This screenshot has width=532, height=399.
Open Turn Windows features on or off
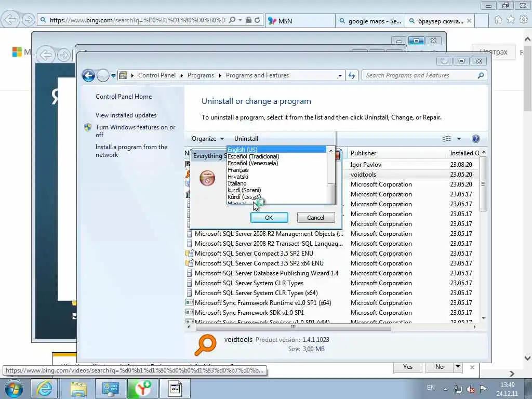coord(135,131)
